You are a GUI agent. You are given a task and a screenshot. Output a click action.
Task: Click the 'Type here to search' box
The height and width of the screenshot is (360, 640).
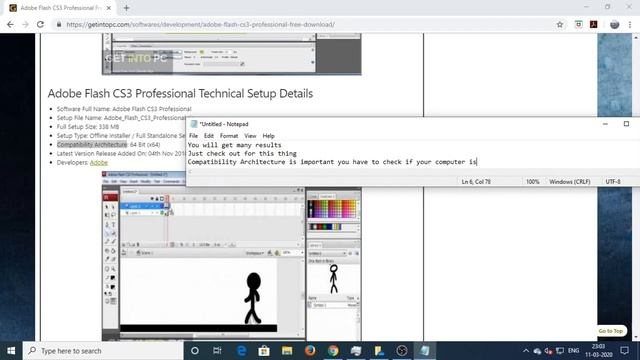tap(103, 351)
